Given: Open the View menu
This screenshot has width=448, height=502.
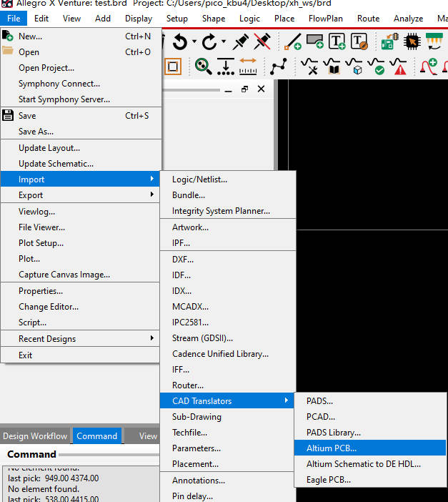Looking at the screenshot, I should pos(71,19).
